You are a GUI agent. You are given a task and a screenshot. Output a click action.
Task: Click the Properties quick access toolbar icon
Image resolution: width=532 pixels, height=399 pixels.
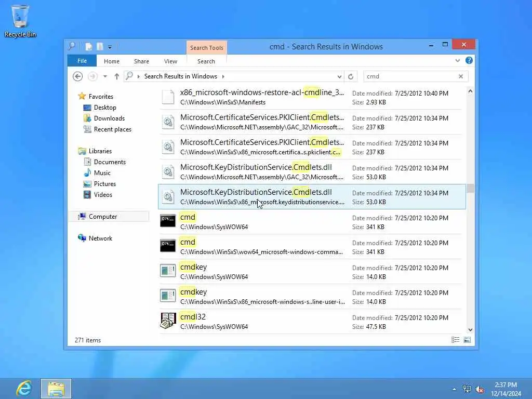point(88,47)
